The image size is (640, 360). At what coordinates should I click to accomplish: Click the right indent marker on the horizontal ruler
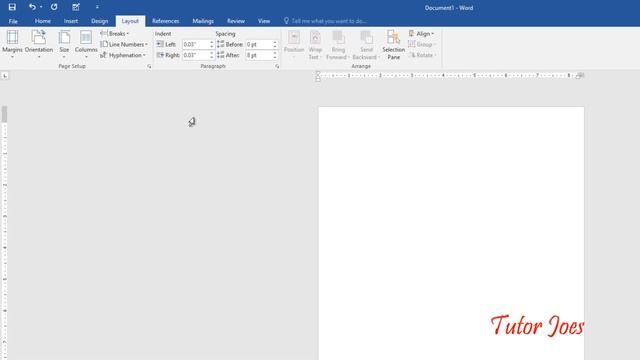tap(580, 76)
